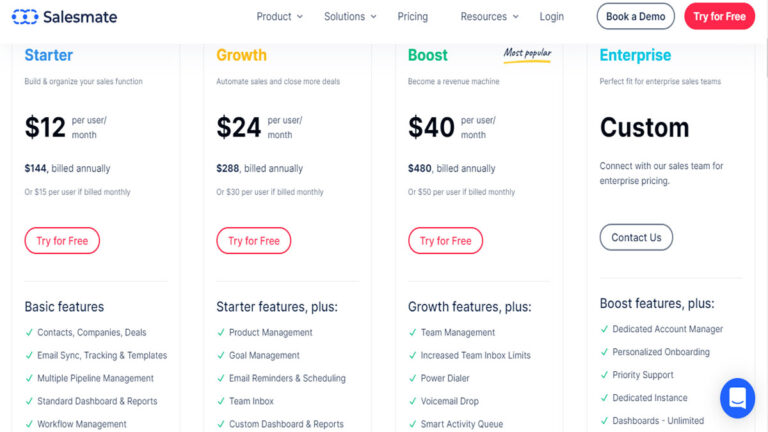Expand the Product dropdown menu

point(279,16)
